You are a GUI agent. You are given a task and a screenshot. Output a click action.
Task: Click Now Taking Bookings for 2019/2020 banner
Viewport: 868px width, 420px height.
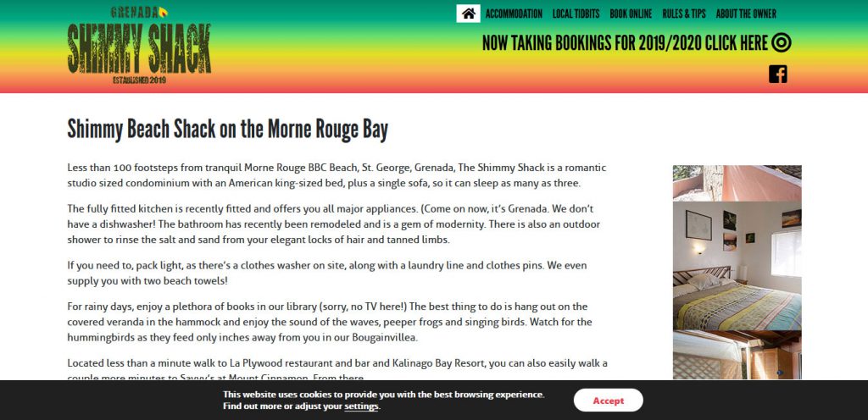[625, 42]
